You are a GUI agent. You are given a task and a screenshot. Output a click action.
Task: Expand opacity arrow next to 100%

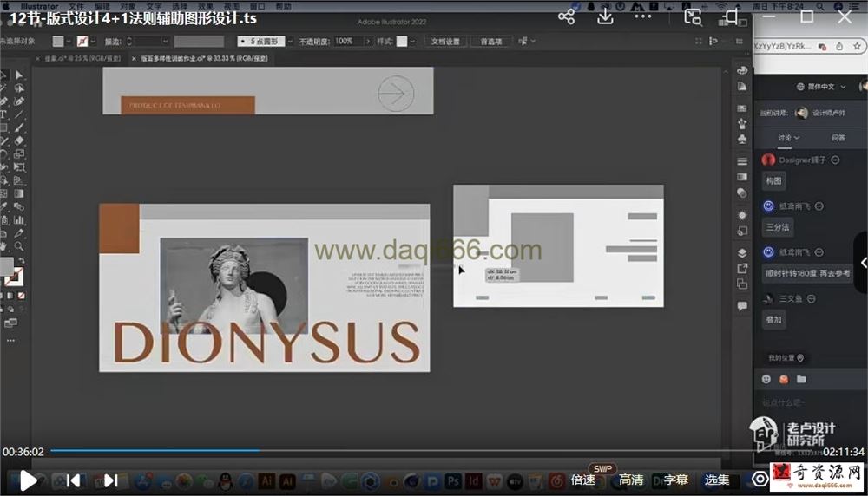367,42
